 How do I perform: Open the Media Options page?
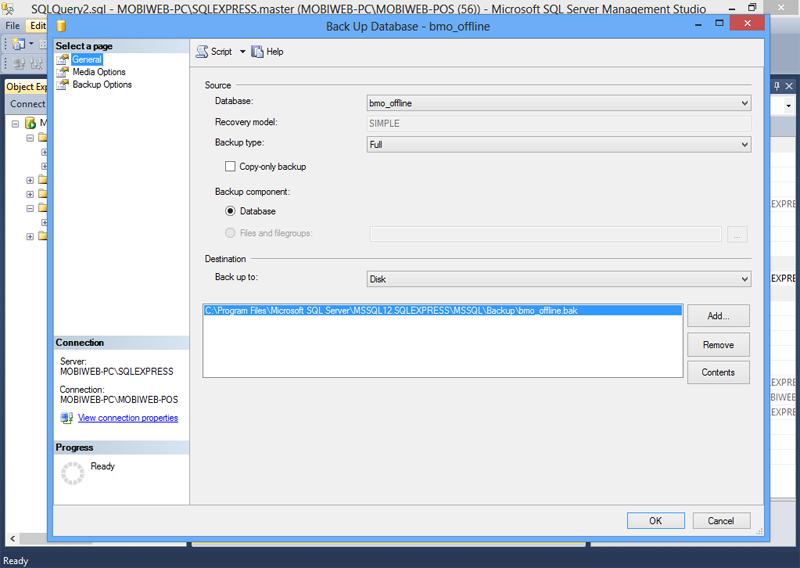click(99, 72)
